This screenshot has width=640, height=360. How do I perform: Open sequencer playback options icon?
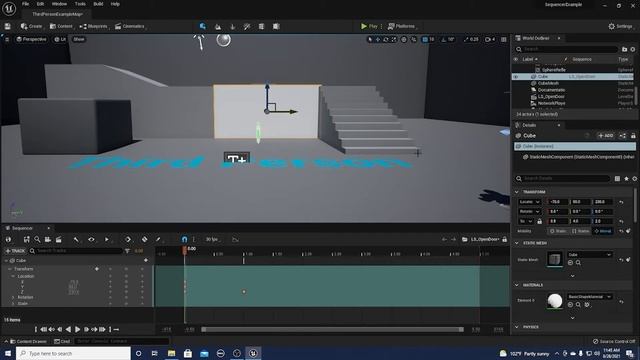point(107,239)
